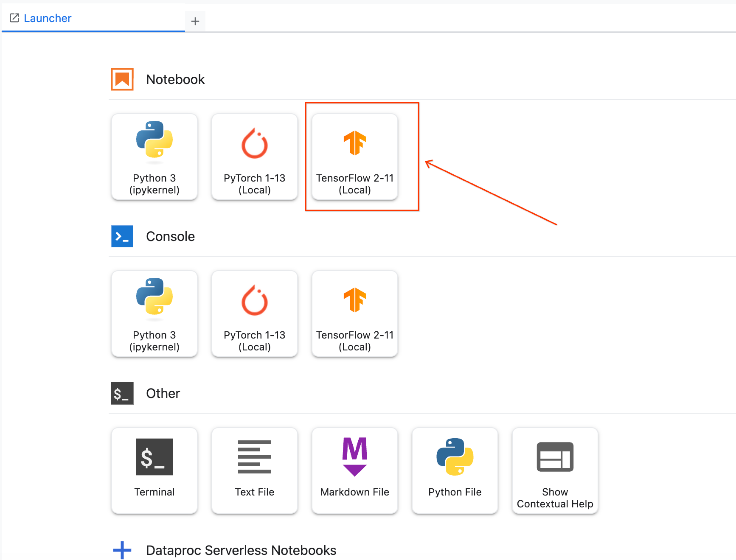736x560 pixels.
Task: Launch a TensorFlow 2-11 (Local) notebook
Action: (x=355, y=157)
